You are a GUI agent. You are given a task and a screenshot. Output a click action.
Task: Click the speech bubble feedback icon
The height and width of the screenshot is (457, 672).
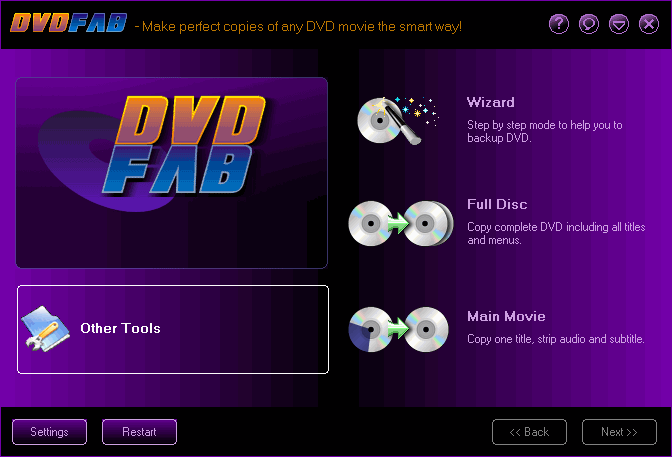point(589,24)
